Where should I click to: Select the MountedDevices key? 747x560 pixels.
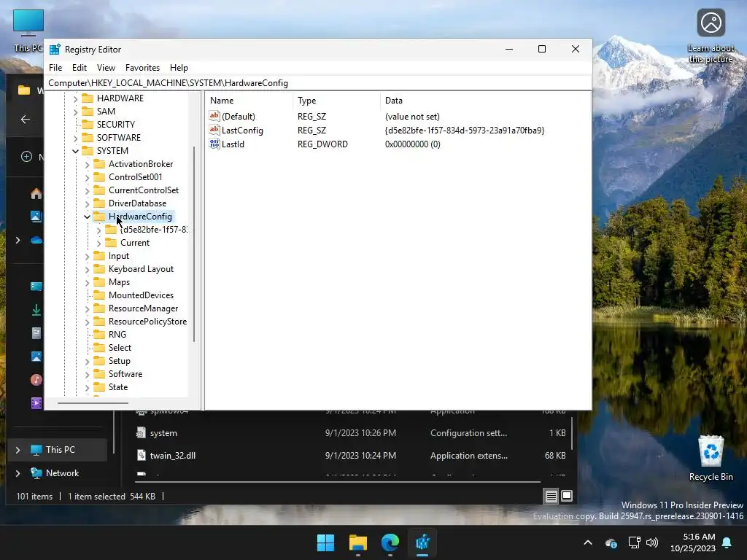tap(141, 295)
